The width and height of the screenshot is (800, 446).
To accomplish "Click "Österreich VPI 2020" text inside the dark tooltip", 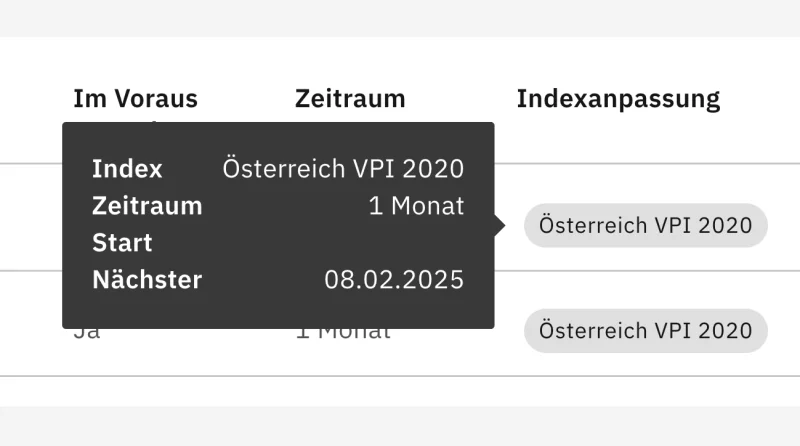I will click(343, 169).
